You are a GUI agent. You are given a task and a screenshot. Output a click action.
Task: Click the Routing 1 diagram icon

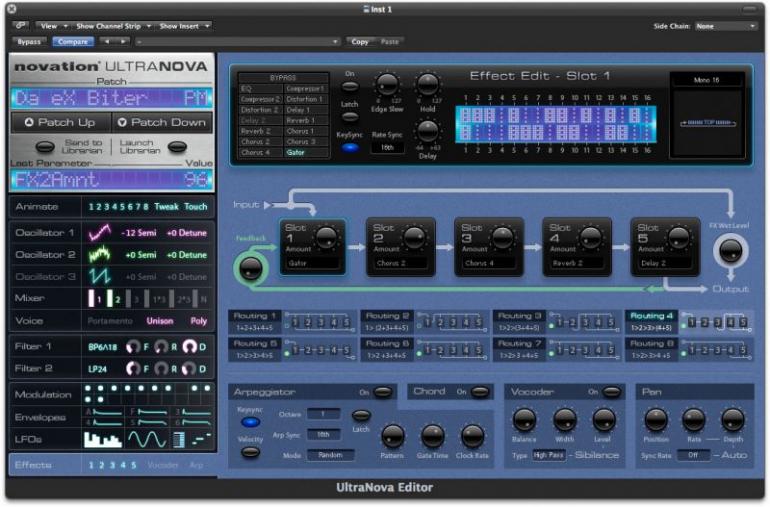pyautogui.click(x=320, y=322)
